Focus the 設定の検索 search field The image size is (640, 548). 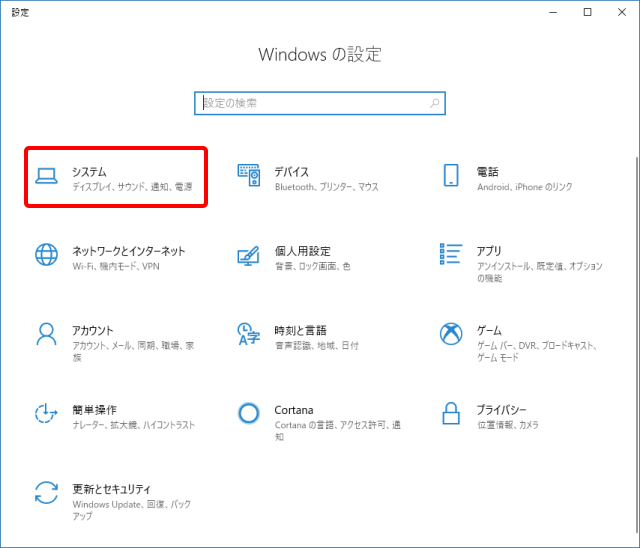(320, 103)
